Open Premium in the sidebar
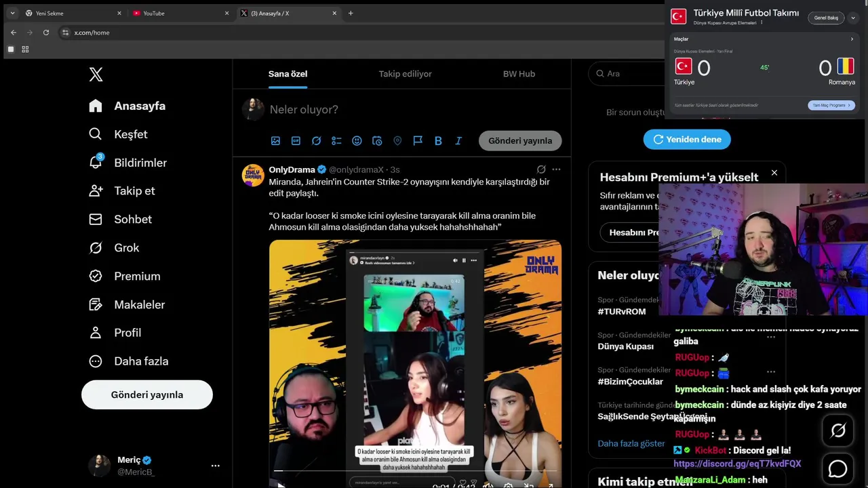Image resolution: width=868 pixels, height=488 pixels. [124, 277]
